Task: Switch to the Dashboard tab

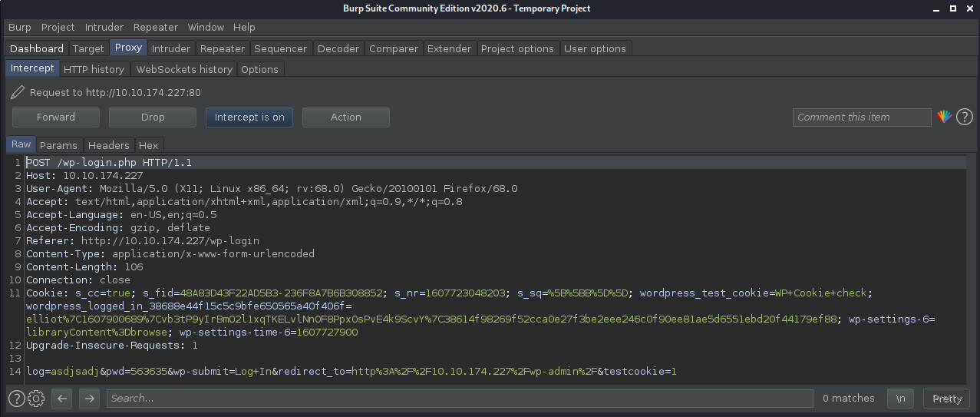Action: pos(37,48)
